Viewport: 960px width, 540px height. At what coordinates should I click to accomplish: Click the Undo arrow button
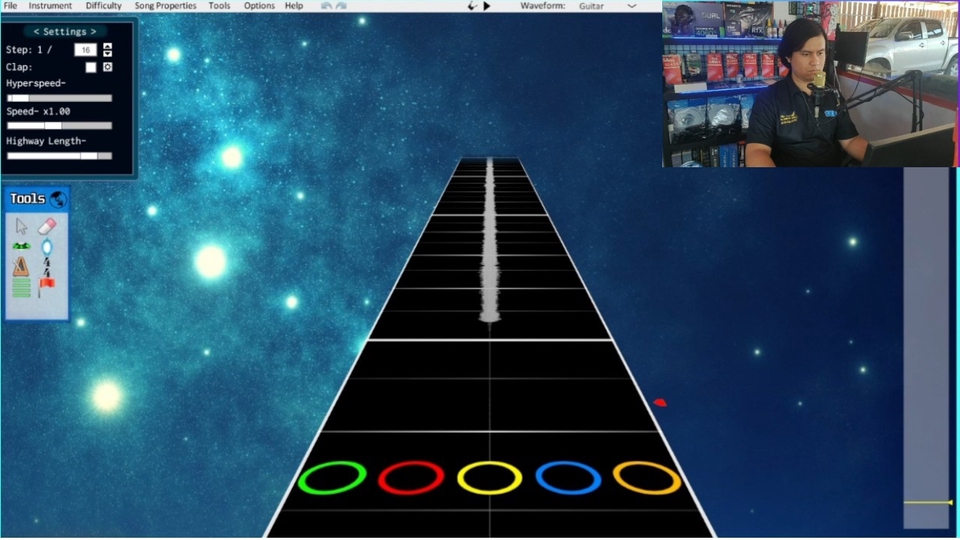[x=326, y=6]
